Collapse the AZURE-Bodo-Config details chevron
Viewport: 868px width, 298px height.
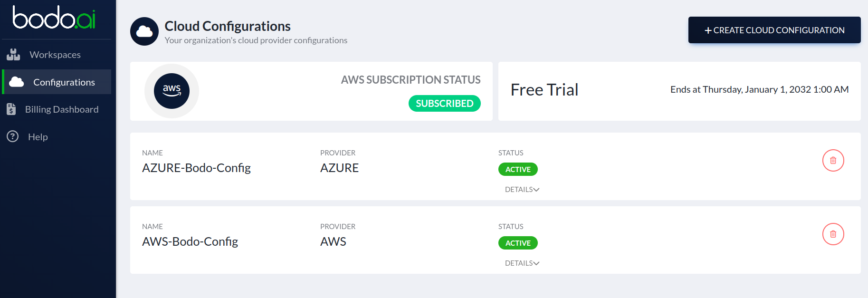point(536,189)
